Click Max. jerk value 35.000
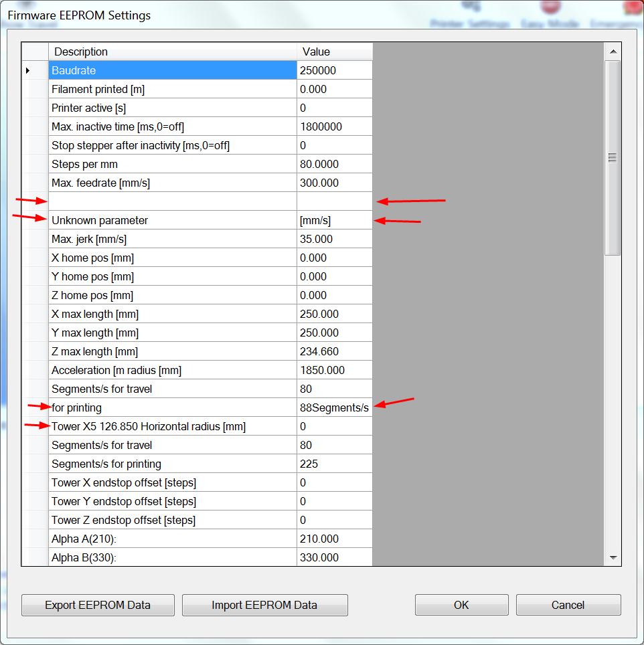The height and width of the screenshot is (645, 644). 334,239
